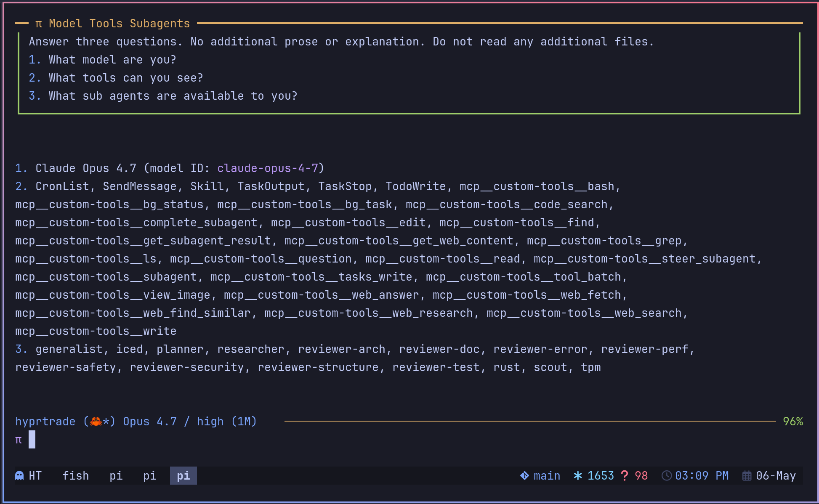
Task: Click the asterisk icon before 1653
Action: [578, 476]
